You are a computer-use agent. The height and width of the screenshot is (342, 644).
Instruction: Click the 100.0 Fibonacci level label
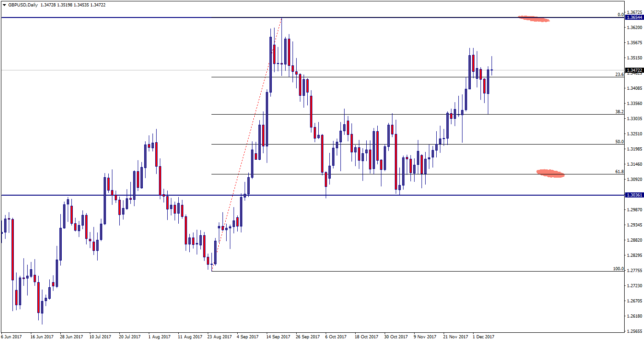tap(618, 268)
